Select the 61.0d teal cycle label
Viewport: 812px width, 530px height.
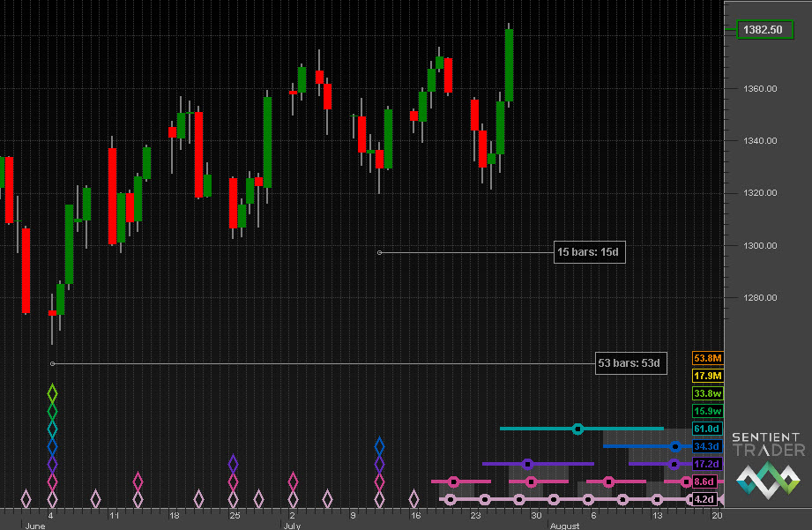click(707, 429)
